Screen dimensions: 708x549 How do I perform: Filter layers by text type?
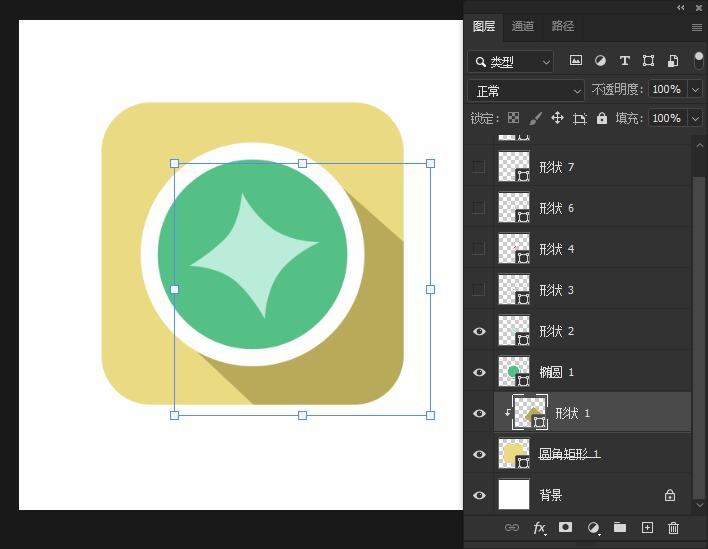624,60
